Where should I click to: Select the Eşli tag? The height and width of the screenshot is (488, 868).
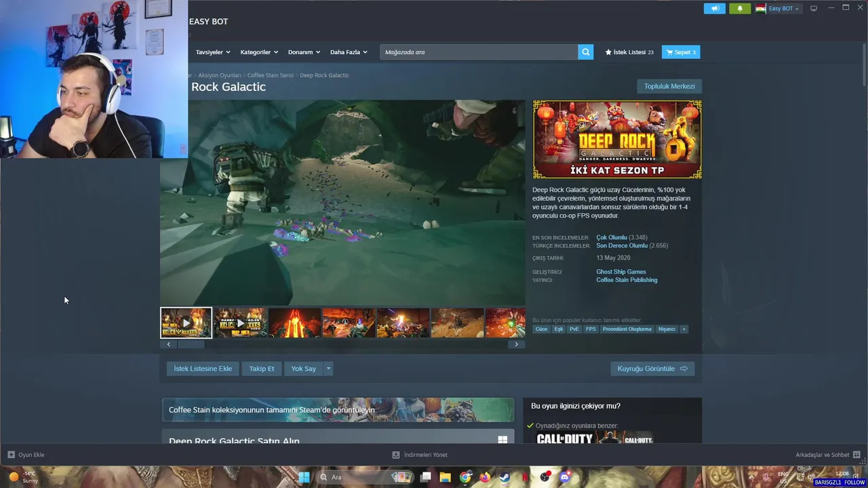(x=558, y=329)
